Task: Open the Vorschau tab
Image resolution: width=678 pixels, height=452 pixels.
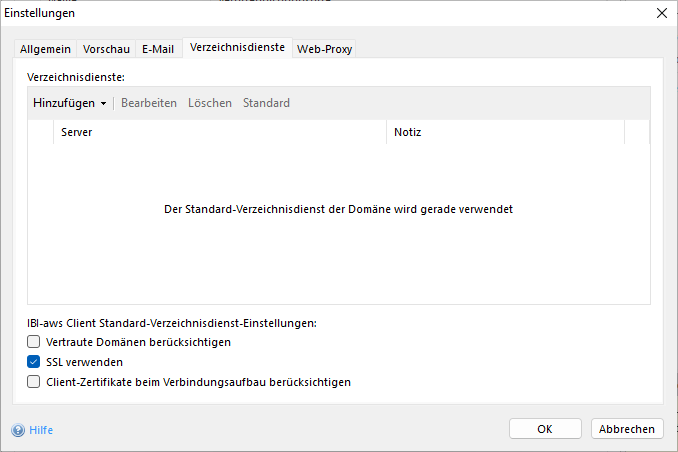Action: tap(106, 49)
